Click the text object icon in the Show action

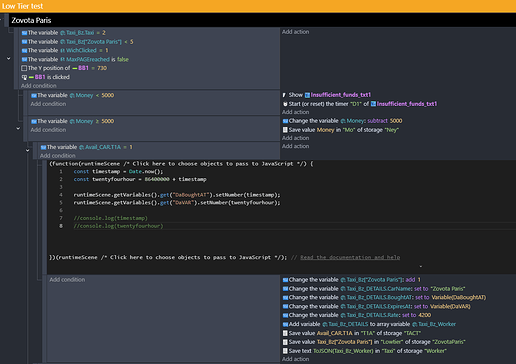(307, 95)
